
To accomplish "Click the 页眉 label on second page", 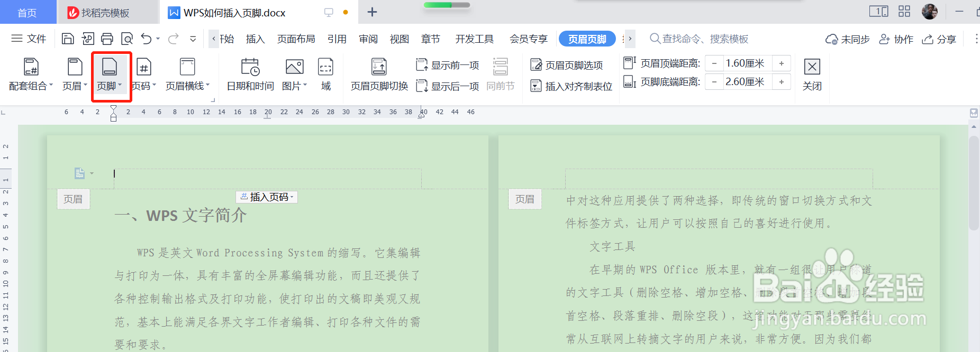I will [x=525, y=199].
